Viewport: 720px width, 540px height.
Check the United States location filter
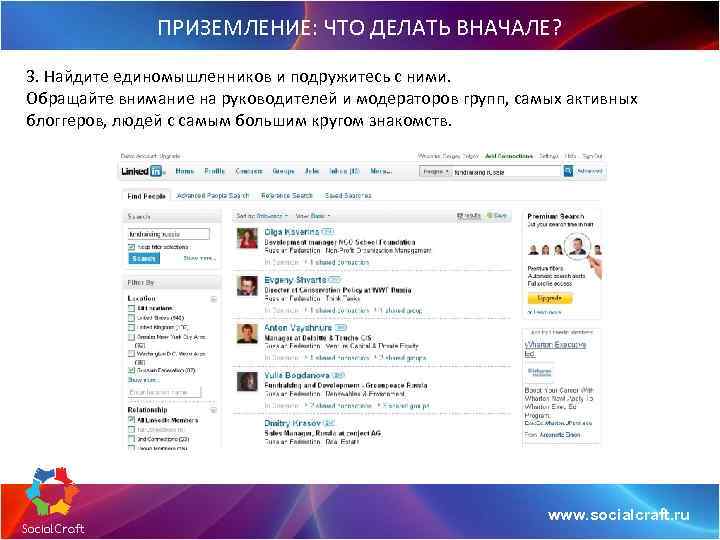(131, 318)
